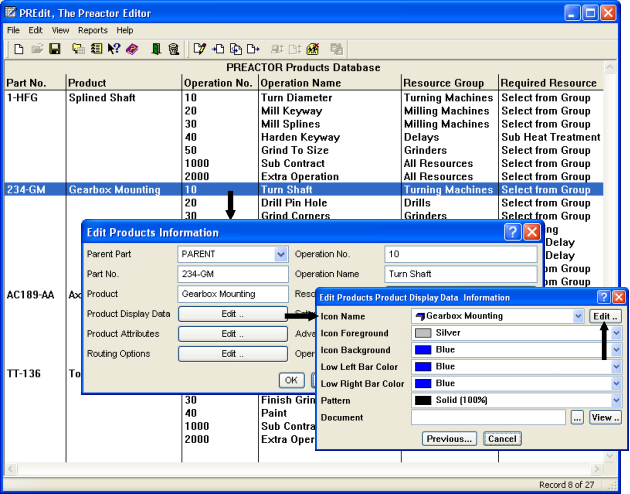Expand the Icon Name dropdown arrow
Image resolution: width=630 pixels, height=494 pixels.
pyautogui.click(x=578, y=316)
